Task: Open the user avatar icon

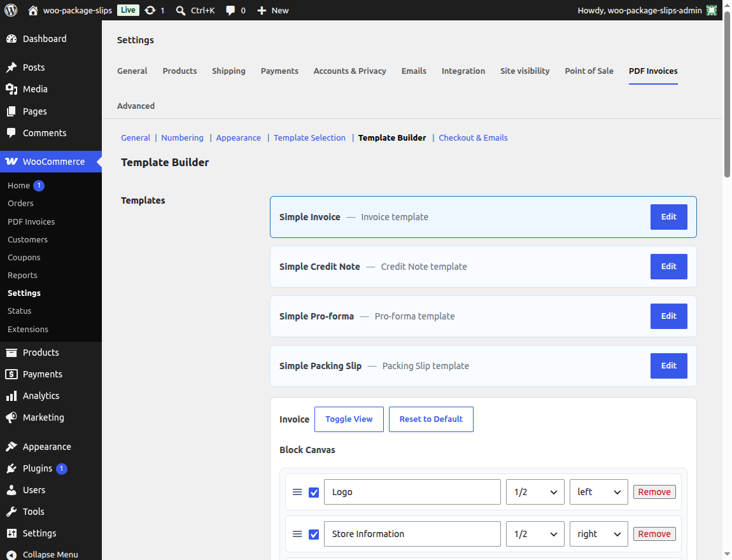Action: (712, 10)
